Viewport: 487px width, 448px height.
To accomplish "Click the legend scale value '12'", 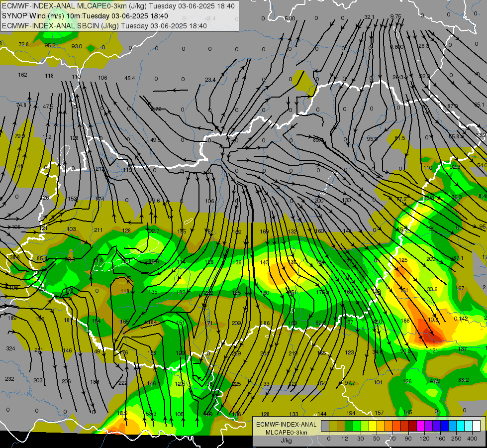I will 345,439.
